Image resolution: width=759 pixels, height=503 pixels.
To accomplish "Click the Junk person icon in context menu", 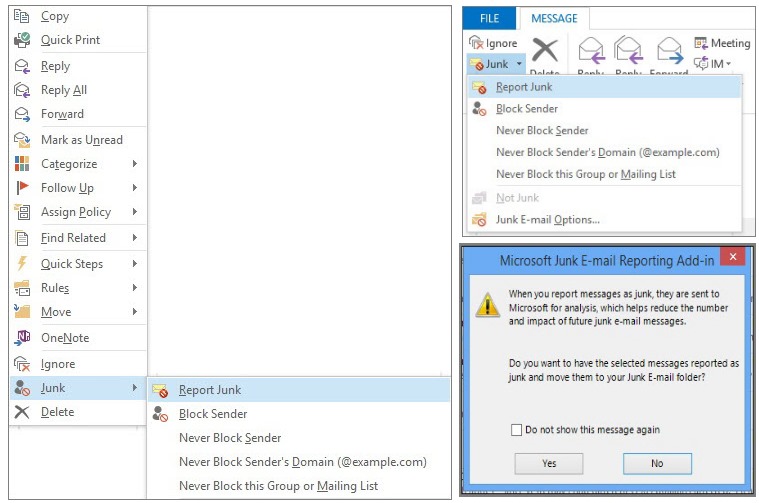I will point(22,388).
